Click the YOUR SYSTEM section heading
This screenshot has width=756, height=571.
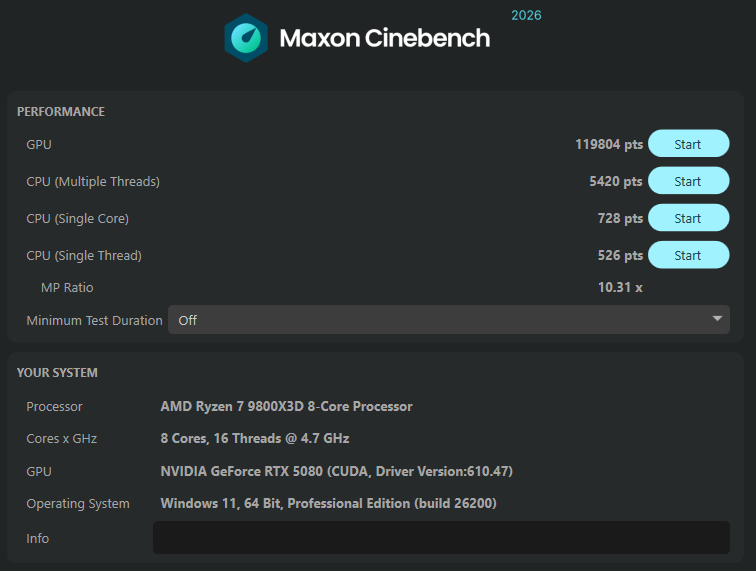(57, 373)
